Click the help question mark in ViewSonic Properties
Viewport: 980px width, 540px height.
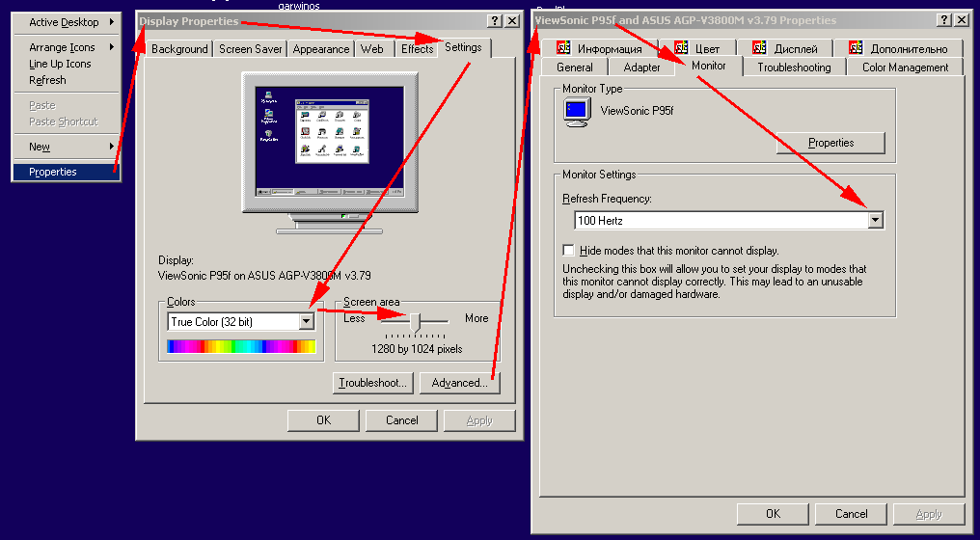[943, 20]
